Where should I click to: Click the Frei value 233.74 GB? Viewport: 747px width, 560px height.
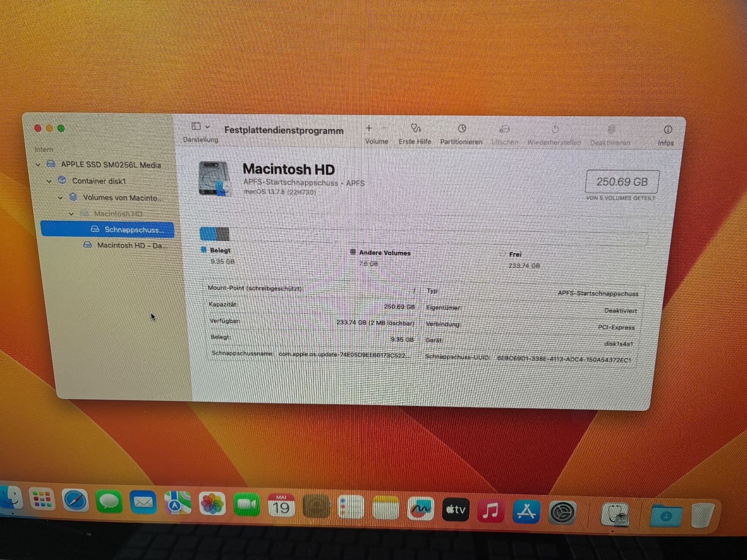[x=524, y=265]
